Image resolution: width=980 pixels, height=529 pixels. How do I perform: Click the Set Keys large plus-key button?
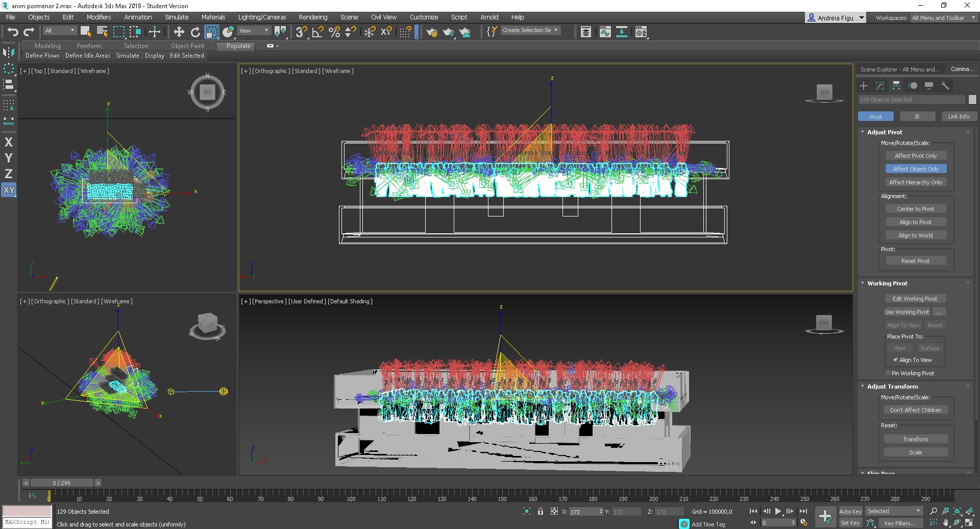(x=825, y=517)
